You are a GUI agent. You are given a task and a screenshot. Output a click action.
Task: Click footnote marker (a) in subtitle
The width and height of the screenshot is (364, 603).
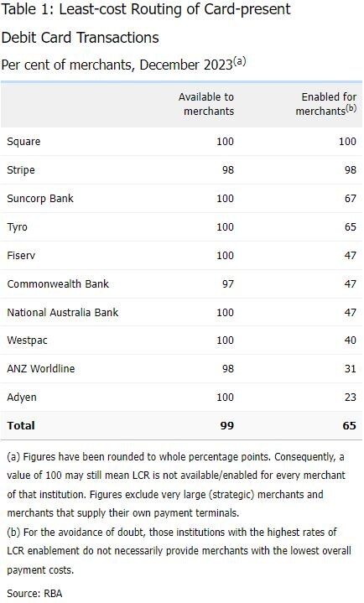(239, 60)
